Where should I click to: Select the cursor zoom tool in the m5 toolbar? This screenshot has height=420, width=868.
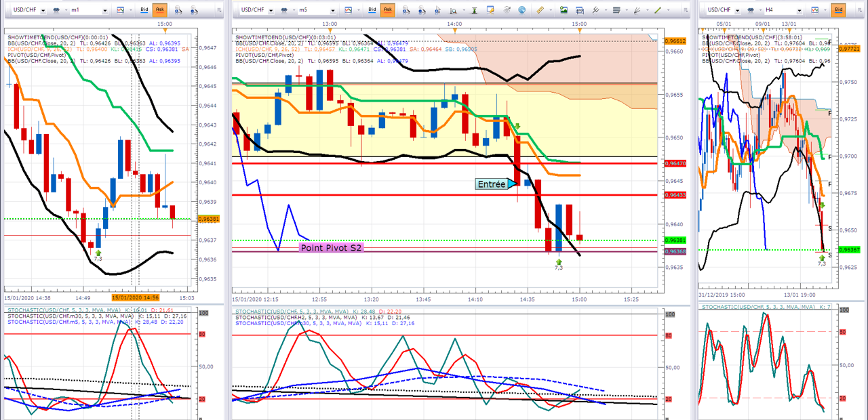[438, 10]
